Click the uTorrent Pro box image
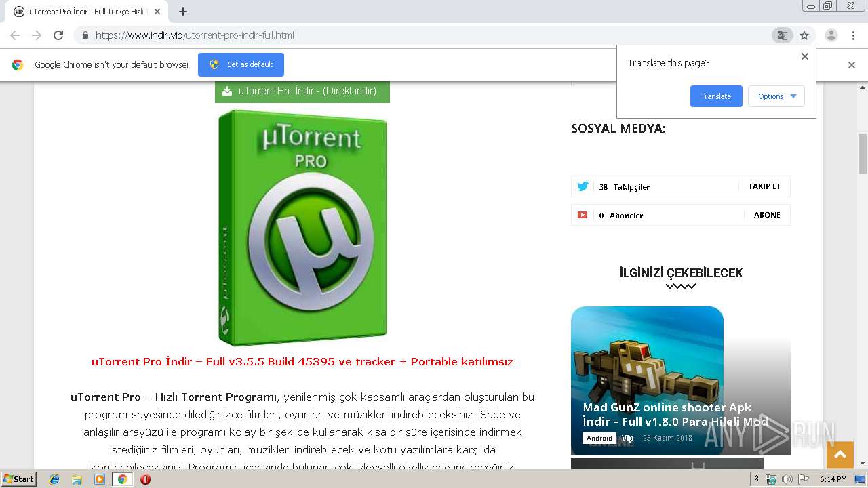This screenshot has height=488, width=868. (x=302, y=228)
